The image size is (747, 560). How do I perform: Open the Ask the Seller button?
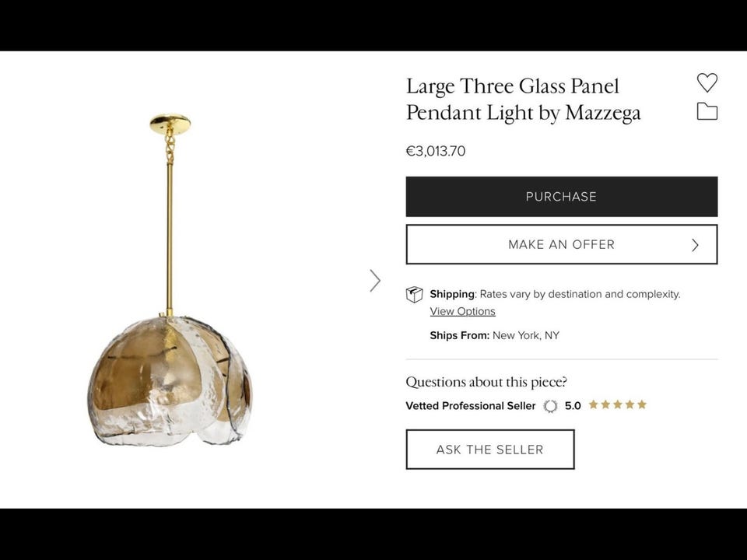click(x=489, y=450)
